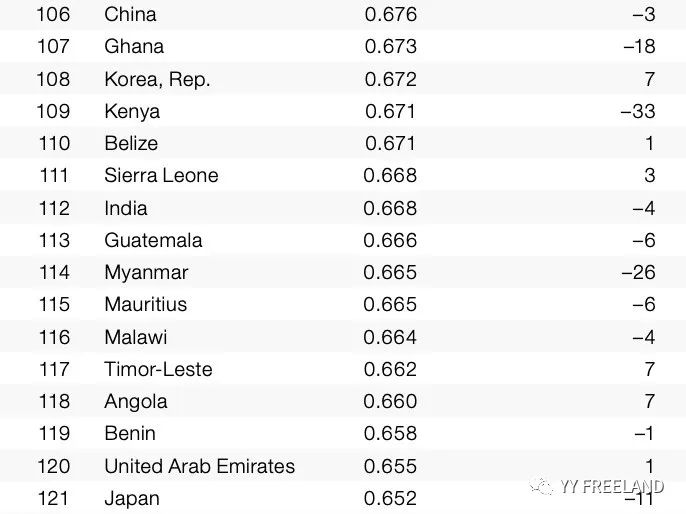Click the YY FREELAND watermark logo icon

542,486
